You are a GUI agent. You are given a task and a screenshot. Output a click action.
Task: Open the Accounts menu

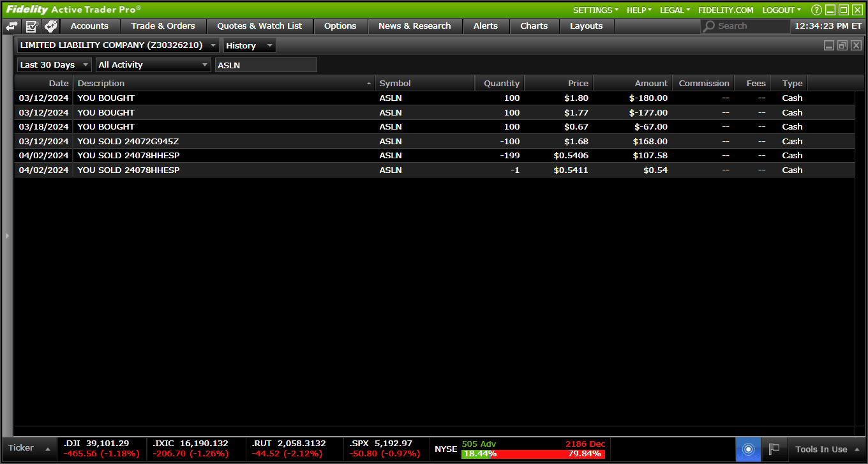point(89,26)
